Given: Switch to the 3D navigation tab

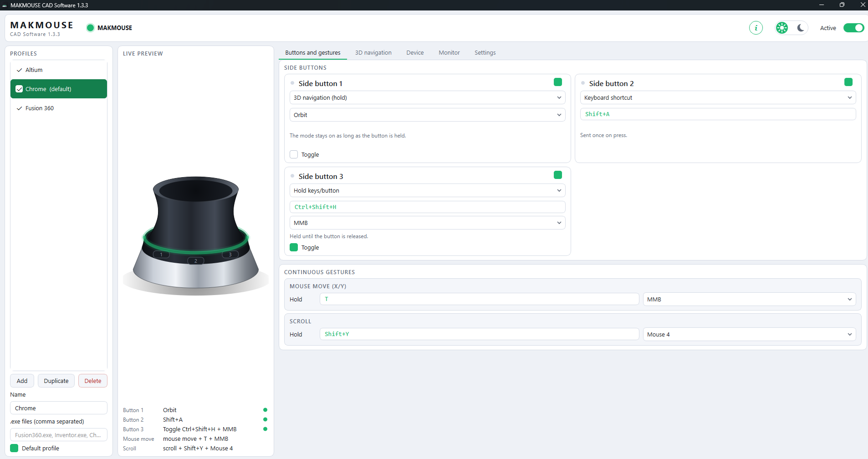Looking at the screenshot, I should 373,53.
